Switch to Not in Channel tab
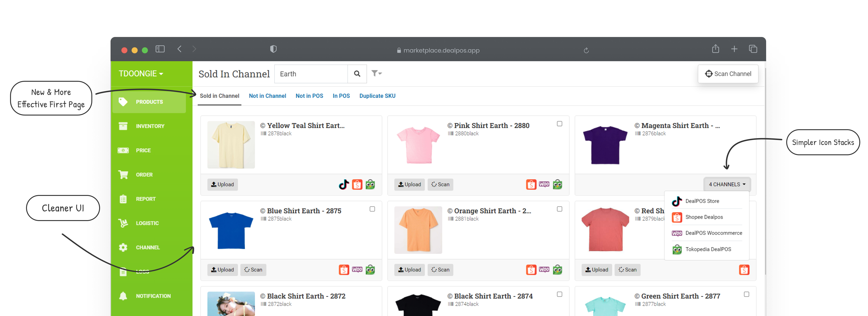The image size is (868, 316). click(267, 96)
